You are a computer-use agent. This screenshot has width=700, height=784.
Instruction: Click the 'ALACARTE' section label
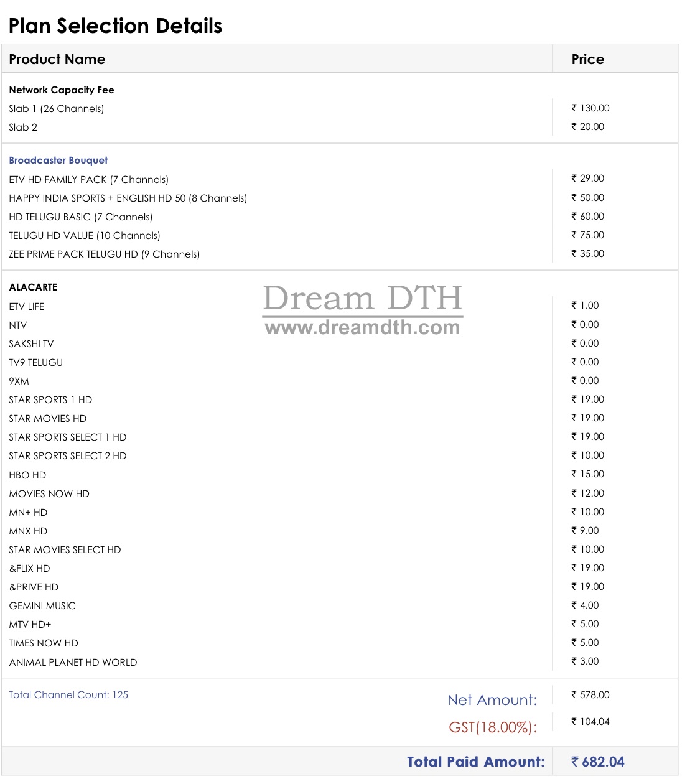point(33,287)
